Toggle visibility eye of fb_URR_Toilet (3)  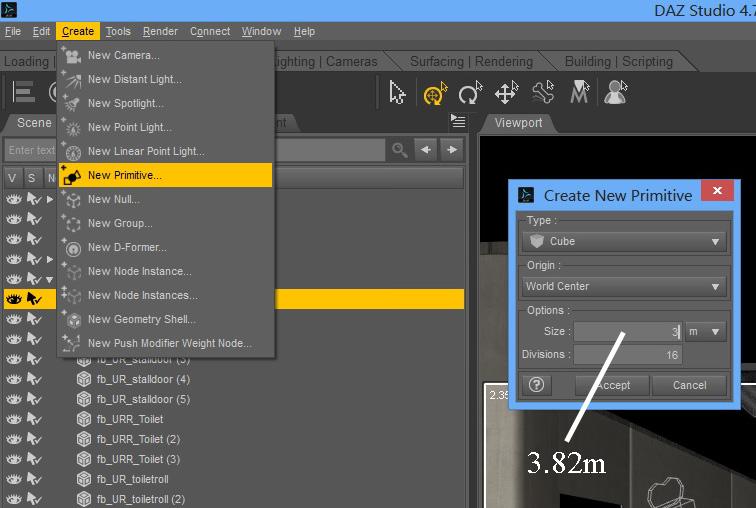[14, 459]
